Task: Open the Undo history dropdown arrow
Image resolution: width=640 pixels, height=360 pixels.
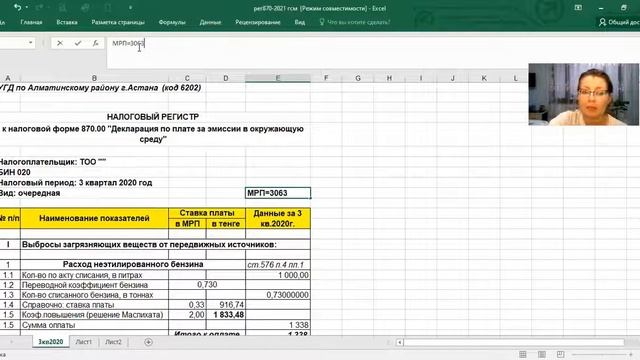Action: (27, 7)
